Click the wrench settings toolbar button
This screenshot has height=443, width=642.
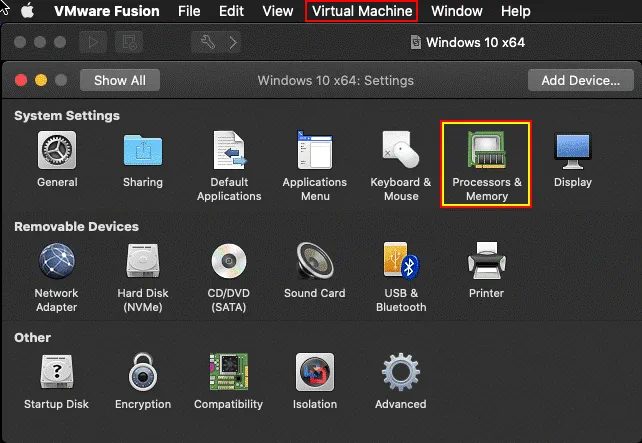coord(207,43)
